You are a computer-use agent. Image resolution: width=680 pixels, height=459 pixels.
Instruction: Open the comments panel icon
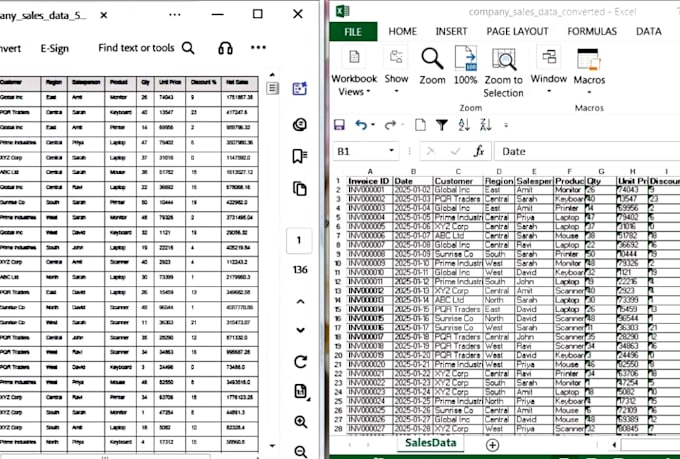300,125
